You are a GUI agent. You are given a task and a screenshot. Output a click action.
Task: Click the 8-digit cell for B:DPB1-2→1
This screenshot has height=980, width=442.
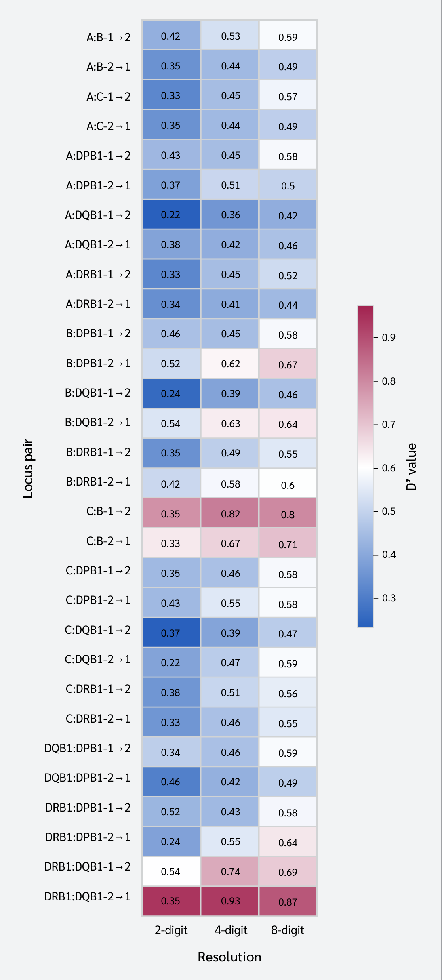tap(288, 364)
